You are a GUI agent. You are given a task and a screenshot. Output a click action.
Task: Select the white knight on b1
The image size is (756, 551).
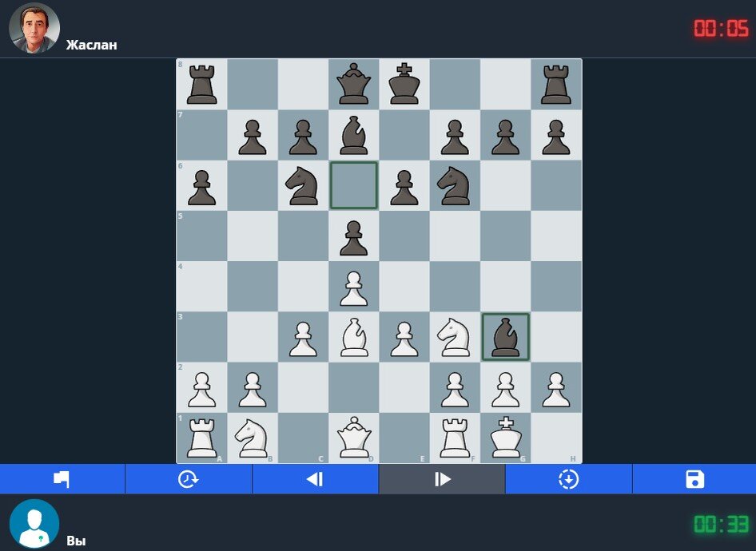pyautogui.click(x=253, y=438)
